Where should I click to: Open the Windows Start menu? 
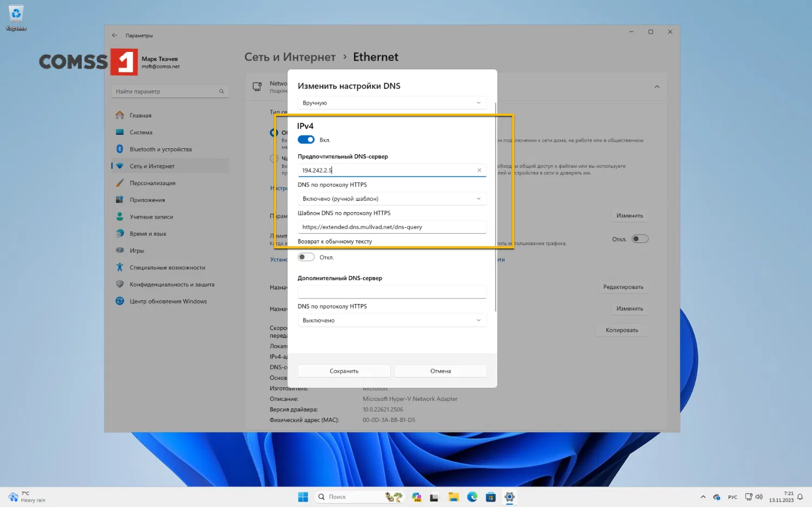[303, 497]
